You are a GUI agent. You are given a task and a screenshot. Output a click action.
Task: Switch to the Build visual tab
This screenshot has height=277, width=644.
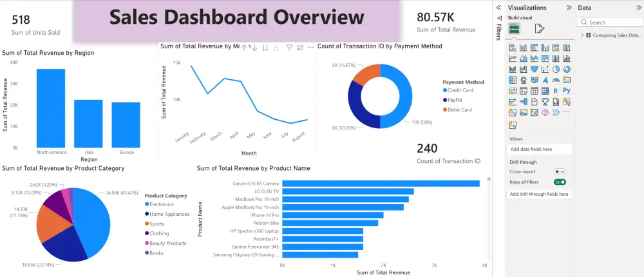tap(514, 28)
